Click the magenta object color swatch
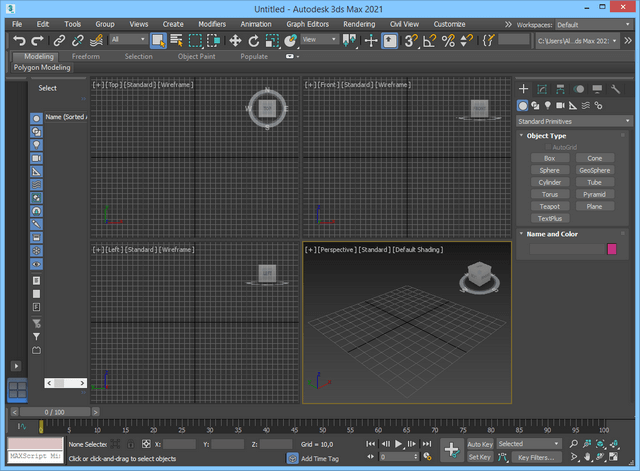The width and height of the screenshot is (640, 471). click(612, 249)
